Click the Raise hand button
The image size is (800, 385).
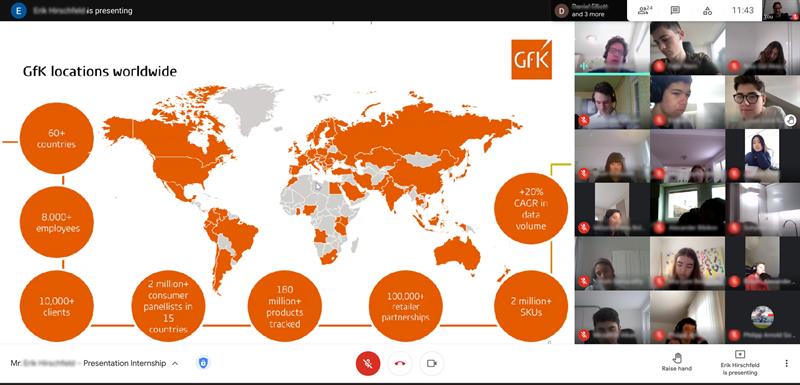click(677, 362)
